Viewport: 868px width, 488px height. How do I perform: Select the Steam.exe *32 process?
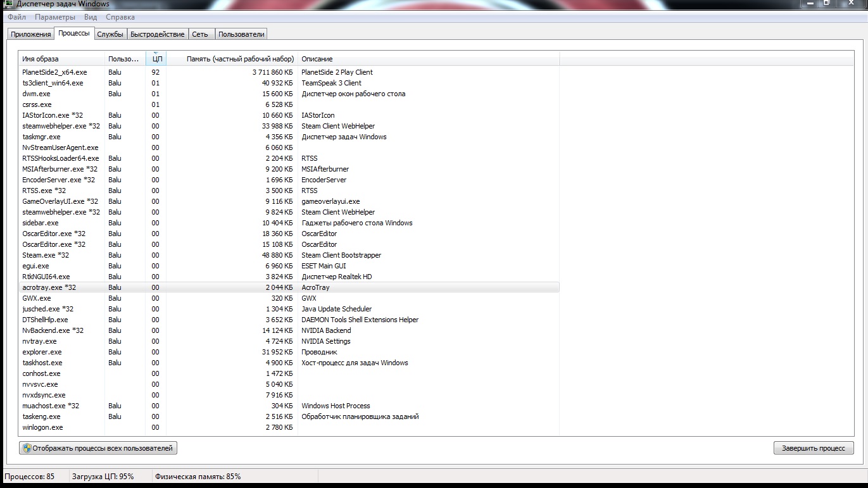click(289, 255)
